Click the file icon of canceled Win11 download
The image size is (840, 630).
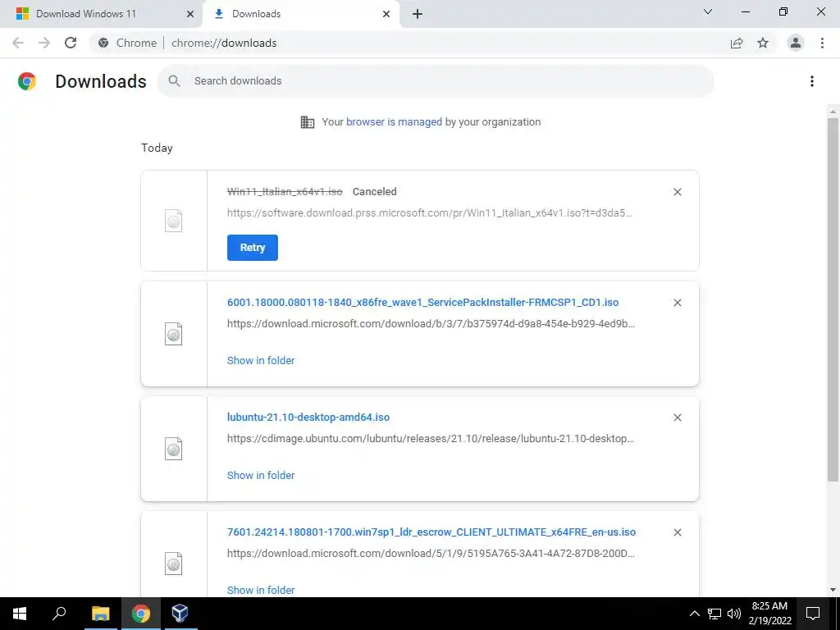[x=174, y=221]
